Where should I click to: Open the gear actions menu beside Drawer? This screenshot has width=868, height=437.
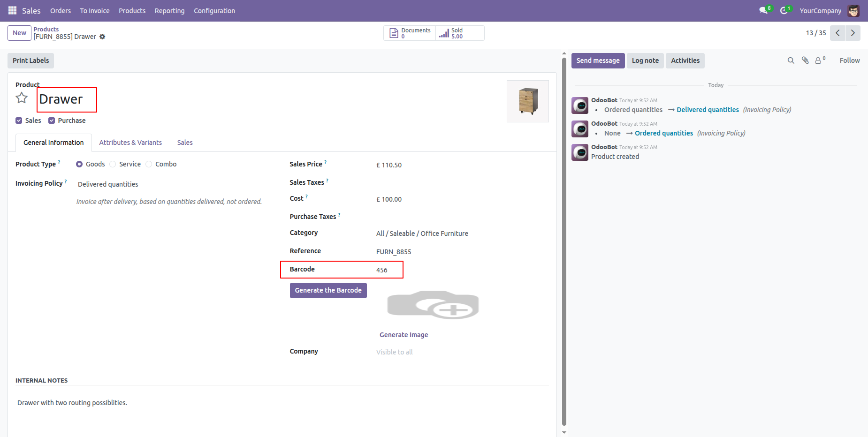102,37
